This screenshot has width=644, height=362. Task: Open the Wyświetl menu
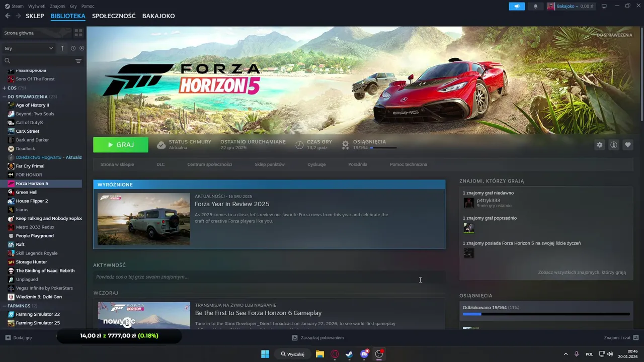pos(37,6)
